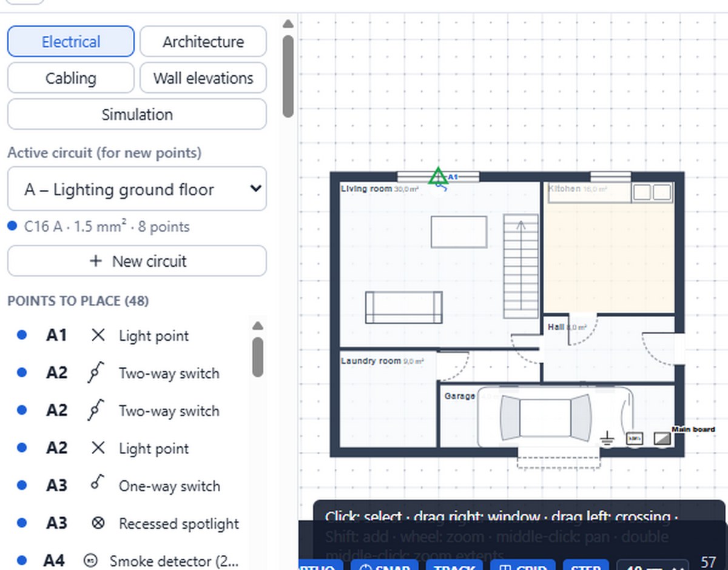Click the 'Hall' room label

pos(556,327)
